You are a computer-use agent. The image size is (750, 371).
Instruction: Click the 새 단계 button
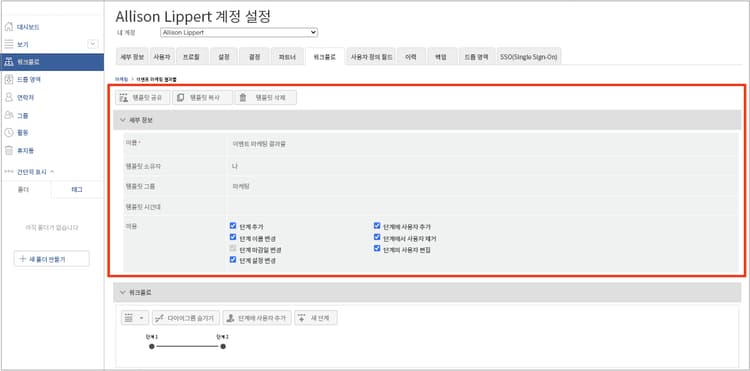tap(316, 318)
